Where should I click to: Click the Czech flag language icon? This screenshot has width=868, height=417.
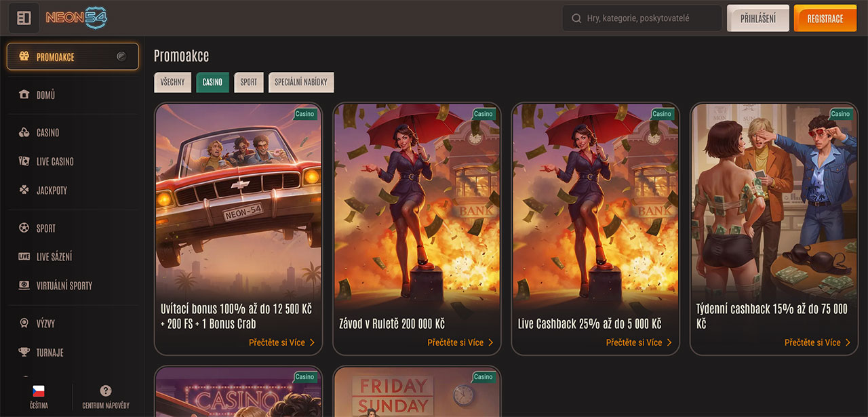(x=39, y=391)
